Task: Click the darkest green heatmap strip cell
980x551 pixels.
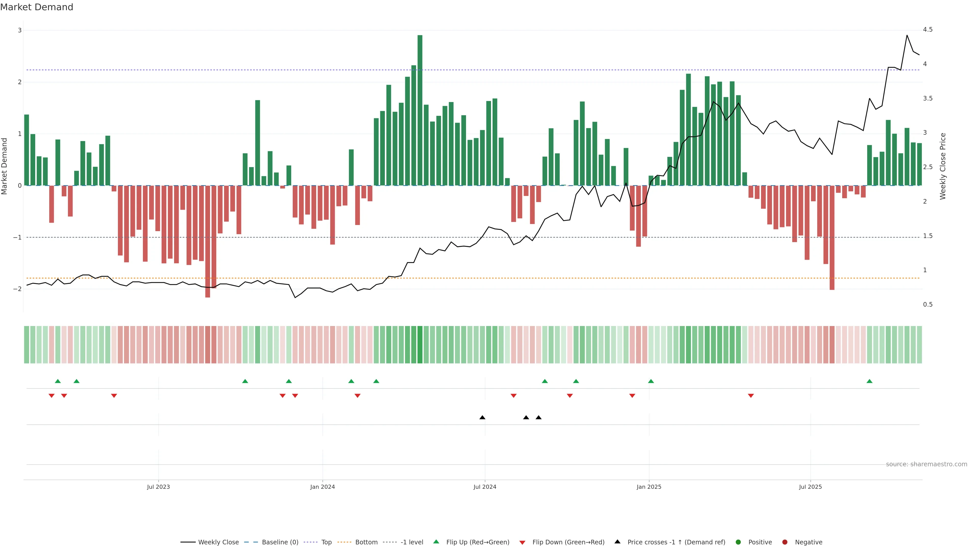Action: coord(420,345)
